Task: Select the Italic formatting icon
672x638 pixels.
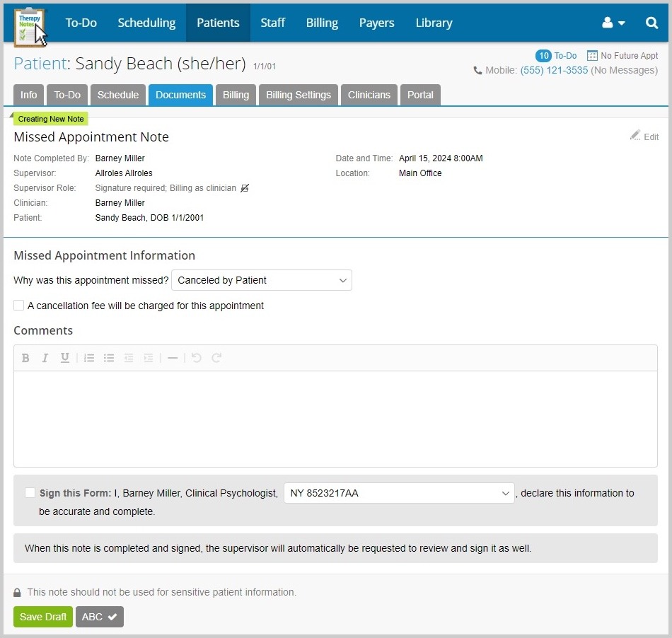Action: (45, 358)
